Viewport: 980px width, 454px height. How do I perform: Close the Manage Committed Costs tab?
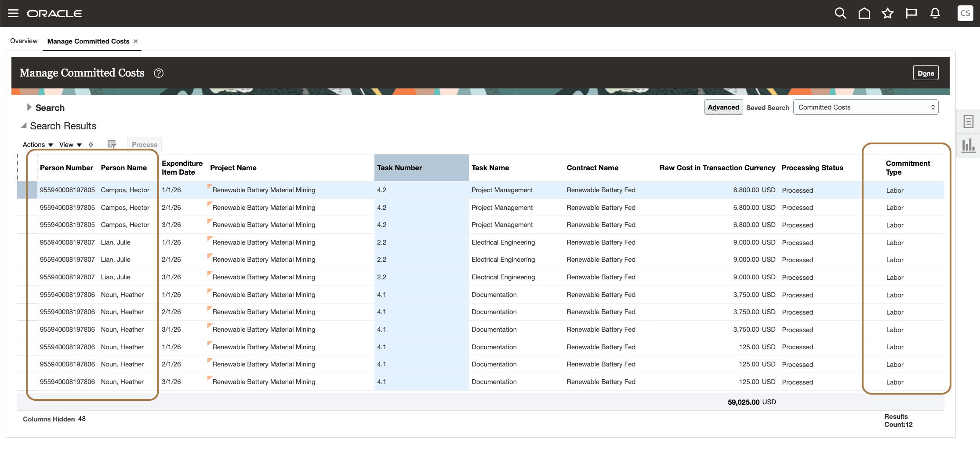(136, 41)
